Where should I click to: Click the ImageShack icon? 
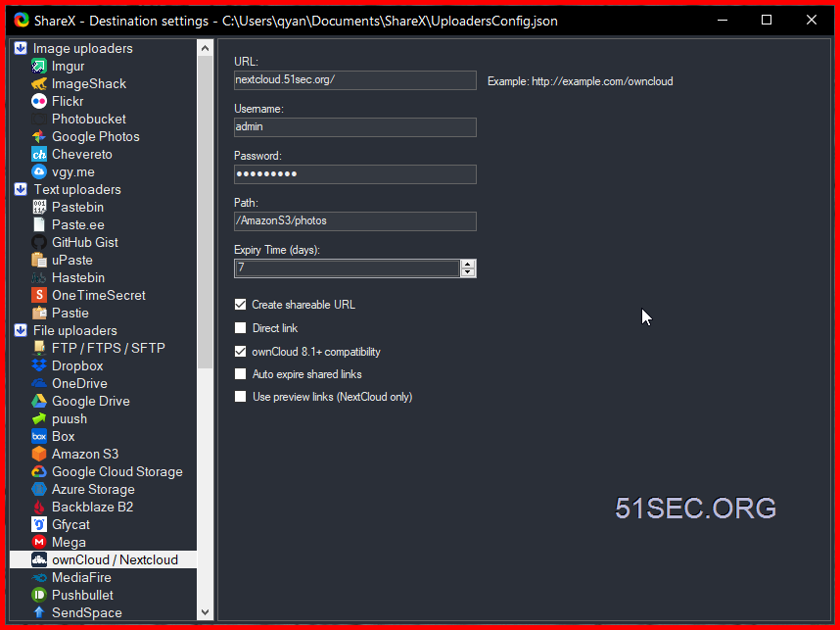coord(39,83)
